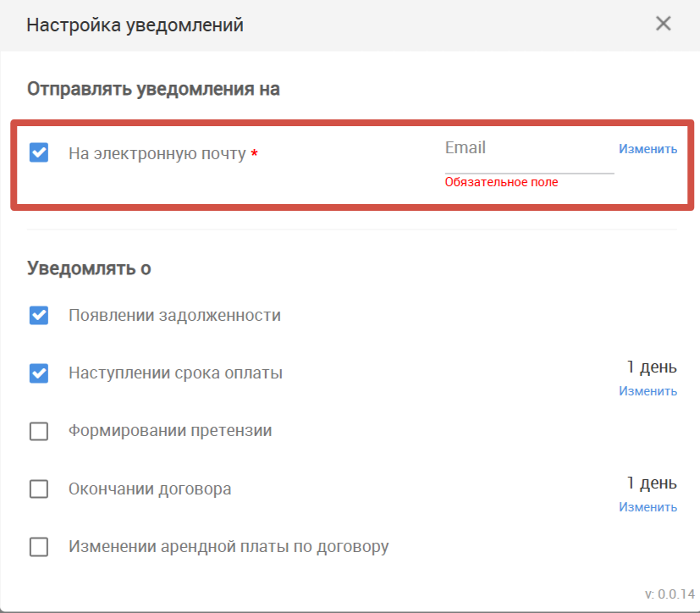Viewport: 700px width, 613px height.
Task: Enable the Формировании претензии checkbox
Action: click(x=39, y=431)
